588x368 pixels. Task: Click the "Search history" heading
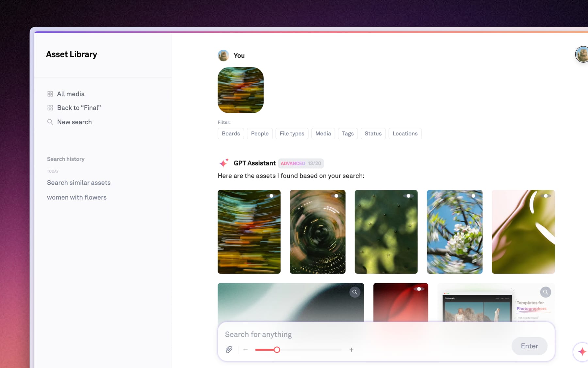(x=66, y=159)
